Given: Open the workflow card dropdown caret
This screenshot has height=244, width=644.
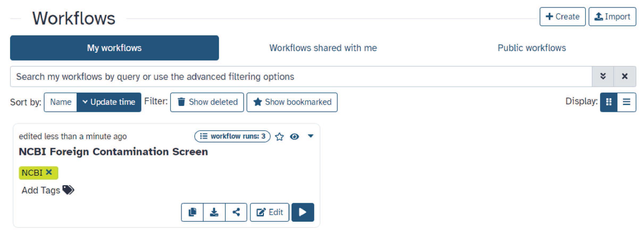Looking at the screenshot, I should 310,136.
